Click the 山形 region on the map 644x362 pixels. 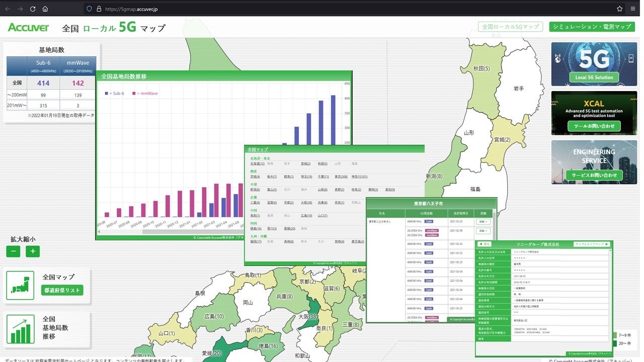469,133
